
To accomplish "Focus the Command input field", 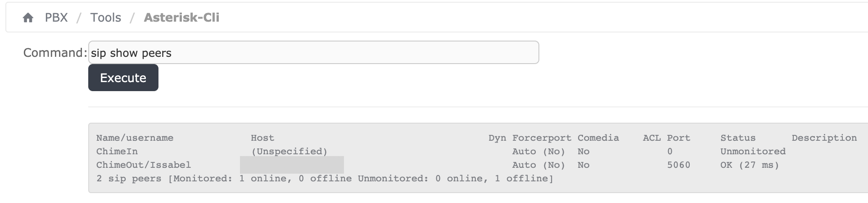I will click(313, 52).
